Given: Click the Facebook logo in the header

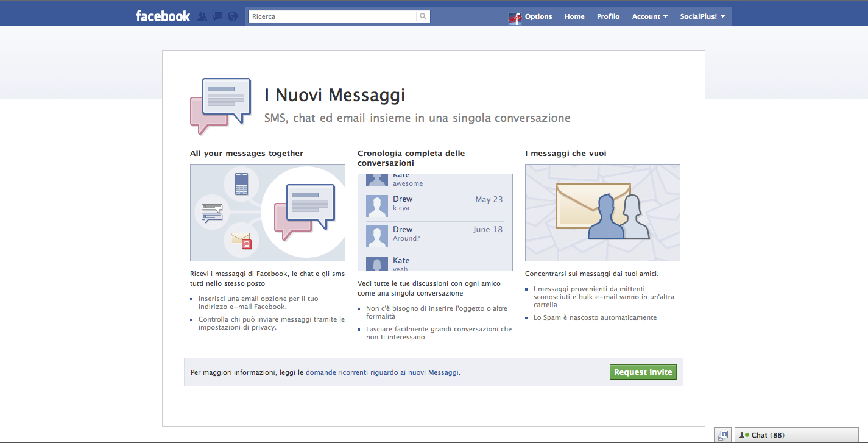Looking at the screenshot, I should point(163,16).
